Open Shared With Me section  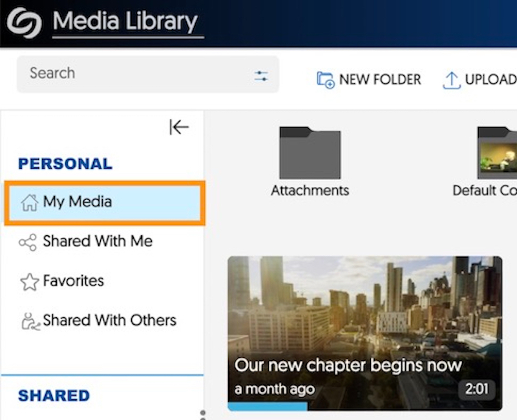pos(98,242)
